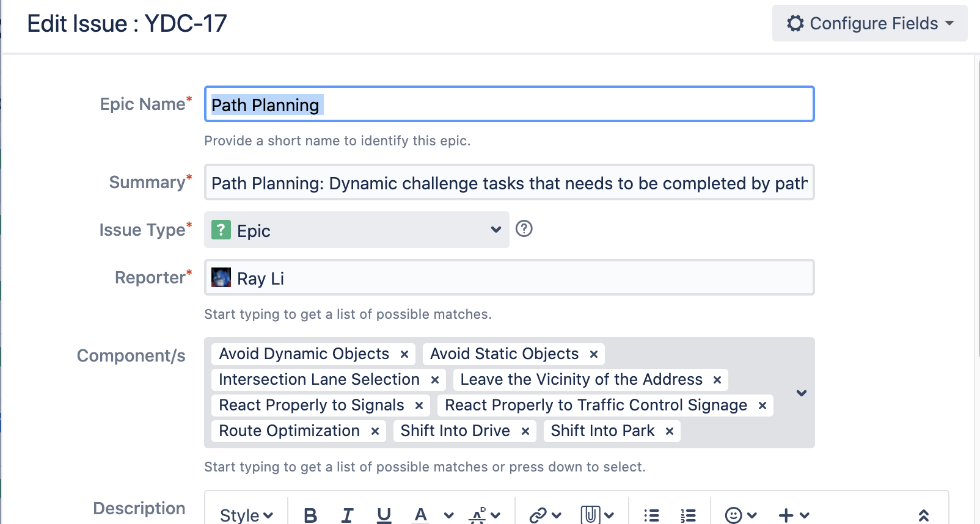The image size is (980, 524).
Task: Click the Ray Li reporter avatar
Action: pos(221,277)
